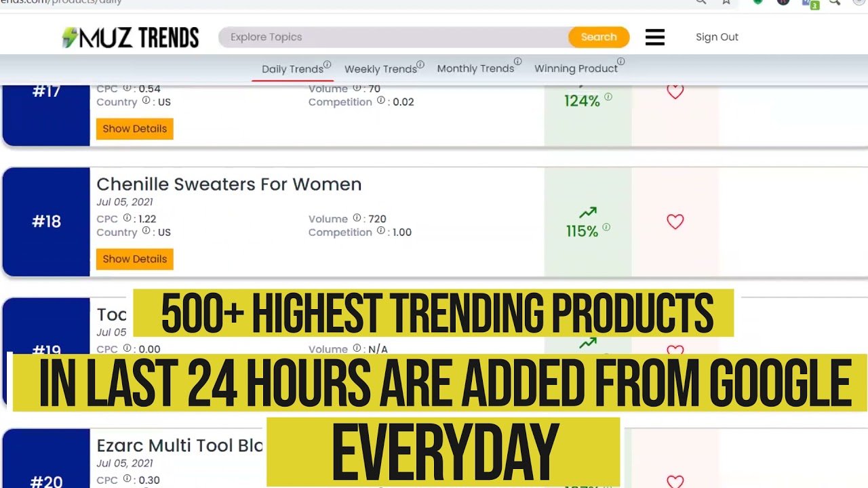This screenshot has width=868, height=488.
Task: Show details for Chenille Sweaters For Women
Action: pyautogui.click(x=135, y=259)
